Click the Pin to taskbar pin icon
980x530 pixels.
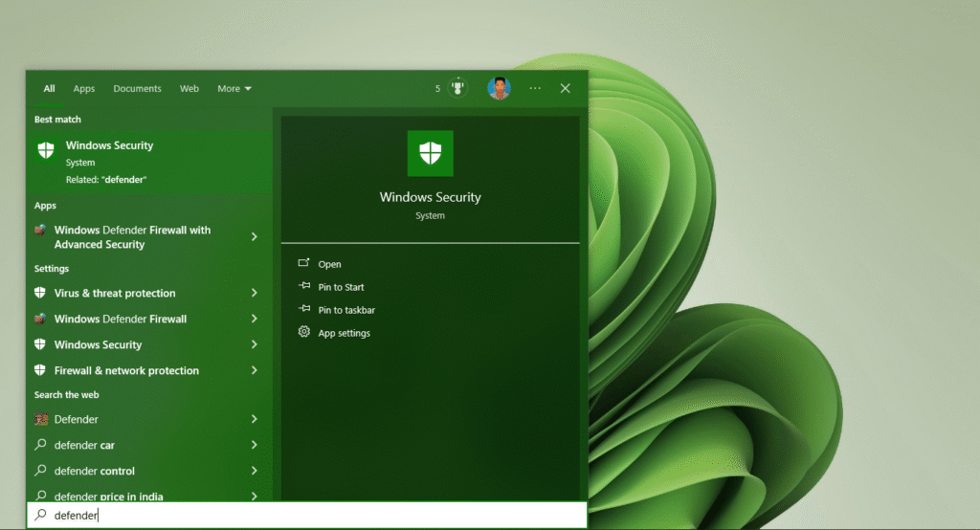pos(303,309)
